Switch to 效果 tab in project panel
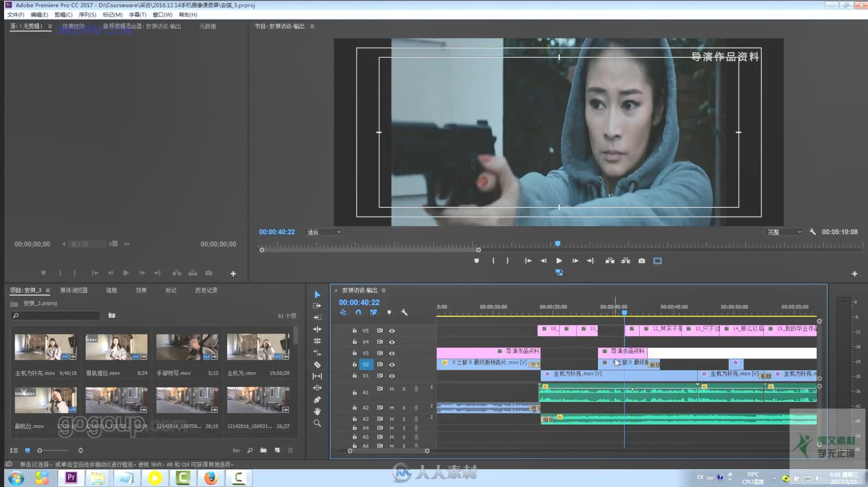868x487 pixels. (x=141, y=290)
